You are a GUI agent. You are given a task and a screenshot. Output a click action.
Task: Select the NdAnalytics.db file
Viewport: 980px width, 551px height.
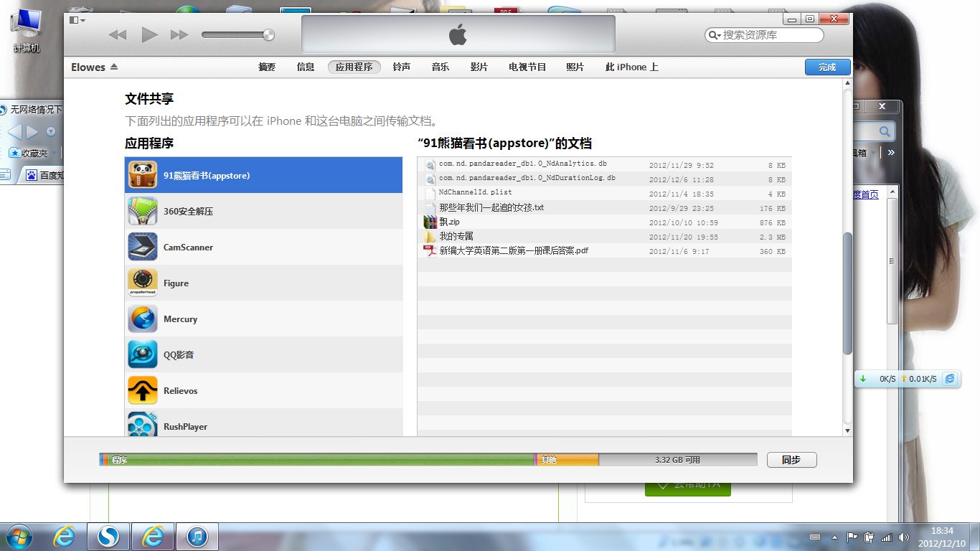(604, 164)
